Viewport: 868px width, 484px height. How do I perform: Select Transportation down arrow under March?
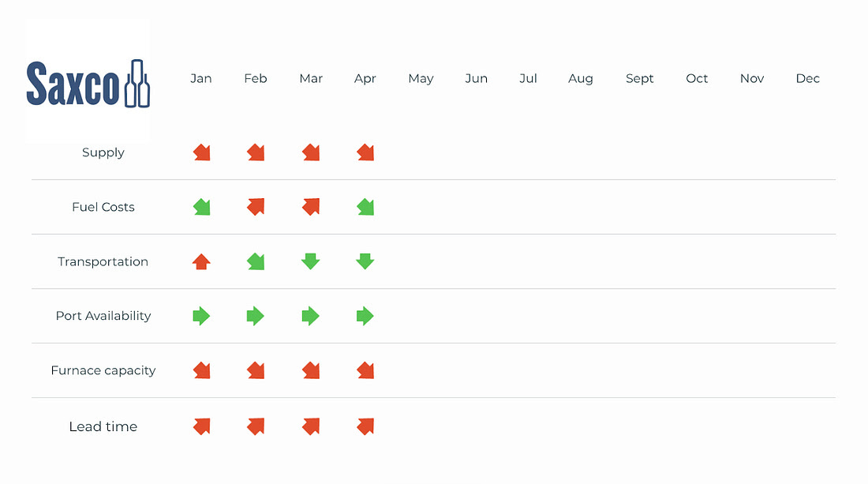[x=311, y=261]
